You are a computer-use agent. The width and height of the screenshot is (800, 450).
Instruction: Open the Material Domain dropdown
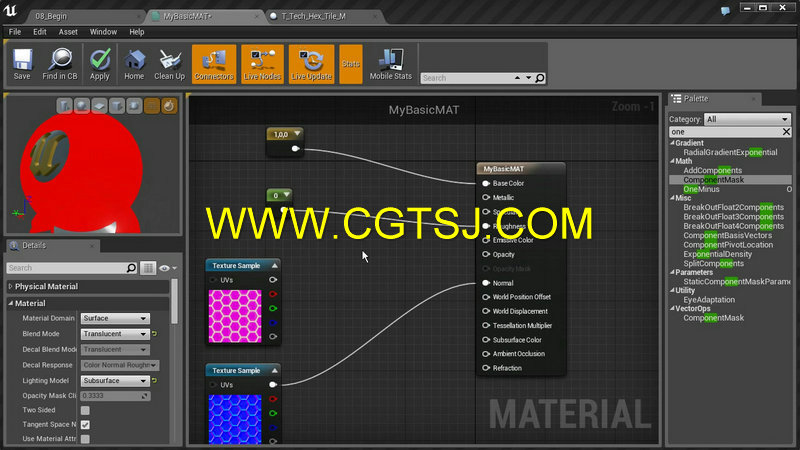115,318
